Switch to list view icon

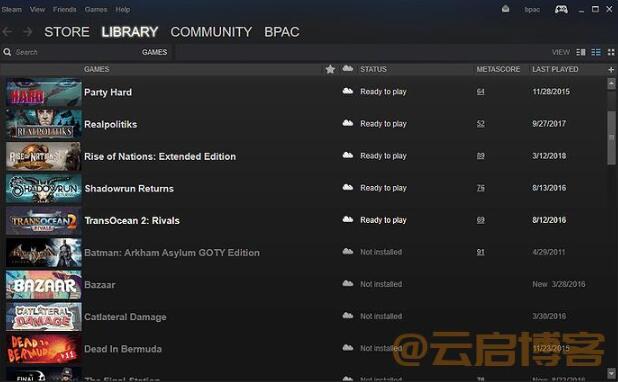[596, 52]
